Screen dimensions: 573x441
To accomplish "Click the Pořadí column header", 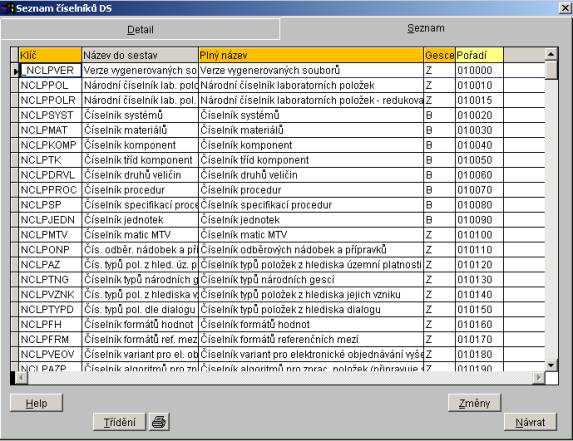I will click(x=479, y=55).
